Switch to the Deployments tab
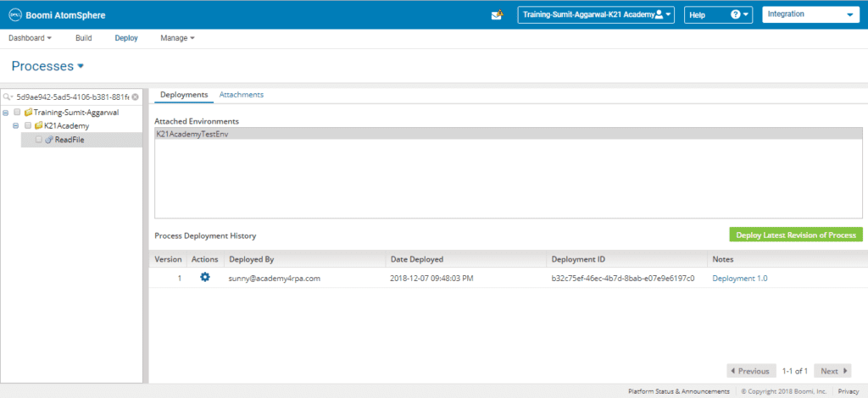 (x=184, y=95)
